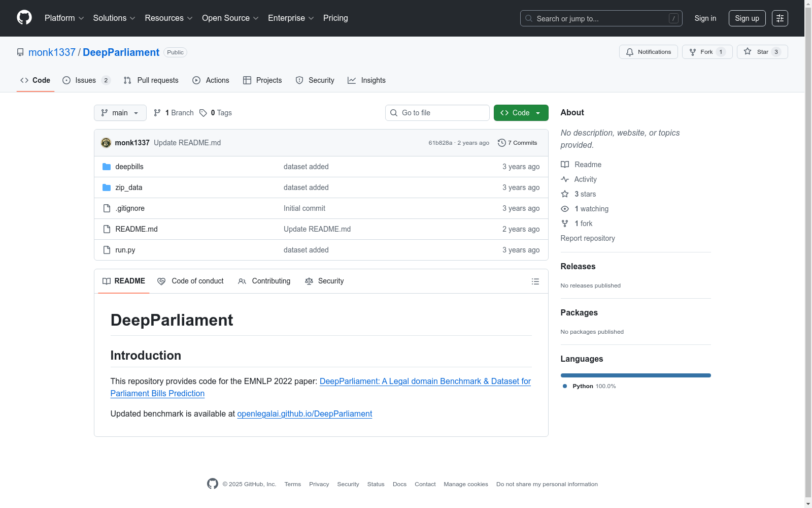Open the repository Security tab
Viewport: 812px width, 508px height.
click(315, 80)
